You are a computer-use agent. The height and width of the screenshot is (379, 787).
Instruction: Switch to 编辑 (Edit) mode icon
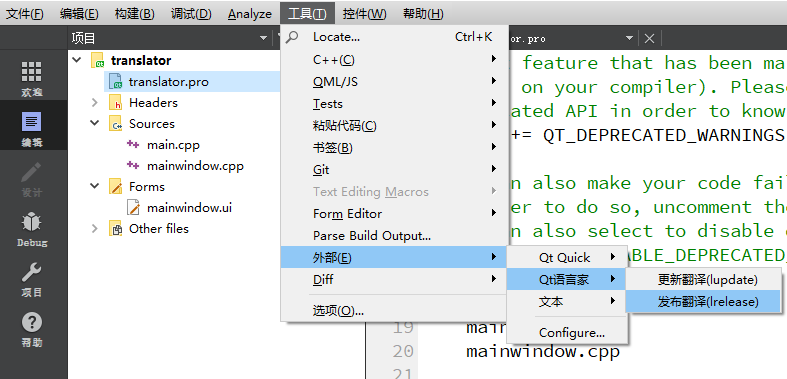pos(32,122)
